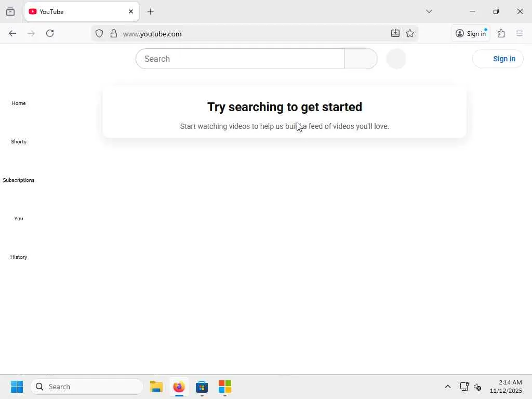Click Firefox icon in taskbar
Viewport: 532px width, 399px height.
tap(179, 387)
